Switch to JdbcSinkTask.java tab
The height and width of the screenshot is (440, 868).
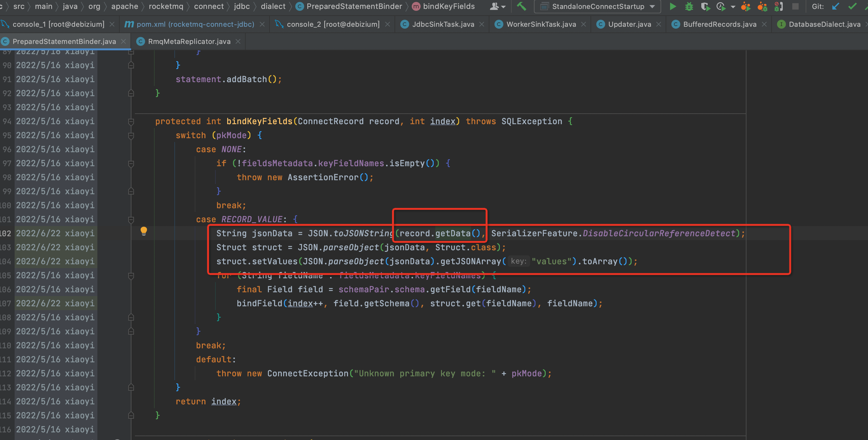[443, 24]
